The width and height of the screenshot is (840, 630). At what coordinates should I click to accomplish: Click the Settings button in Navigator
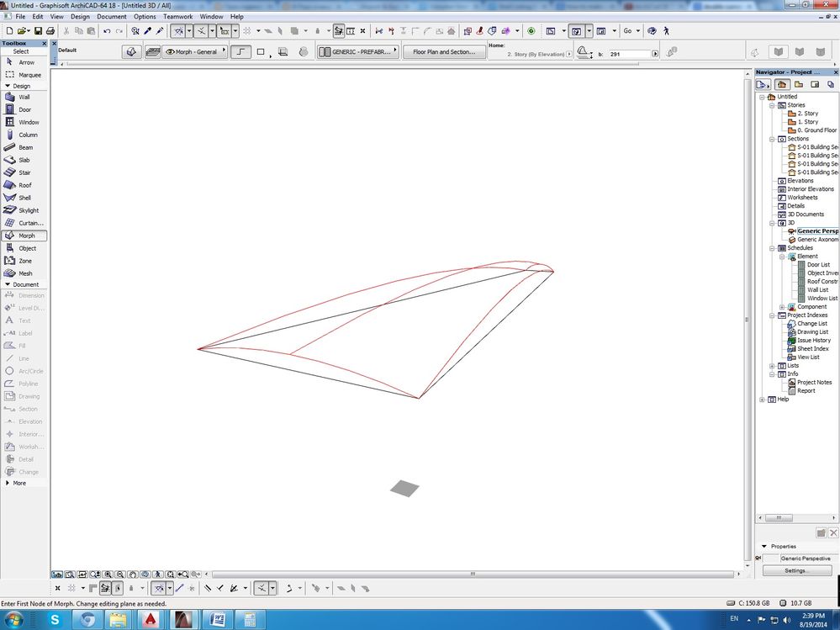(796, 570)
